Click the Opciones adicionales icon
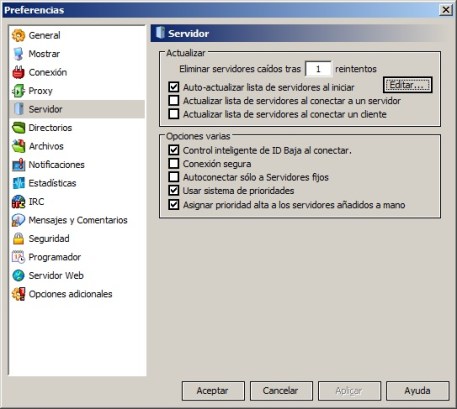The height and width of the screenshot is (409, 457). (x=18, y=294)
